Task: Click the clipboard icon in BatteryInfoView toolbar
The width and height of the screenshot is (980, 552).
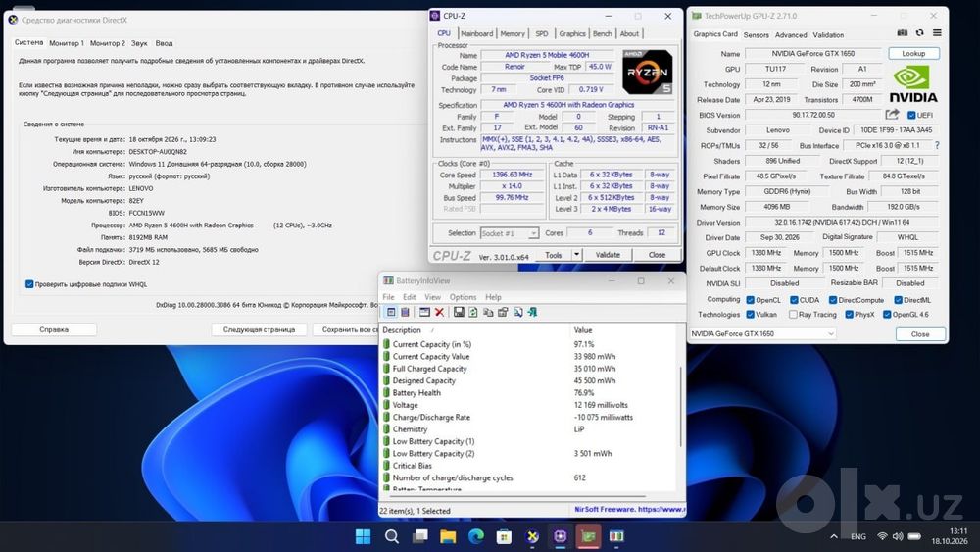Action: (405, 312)
